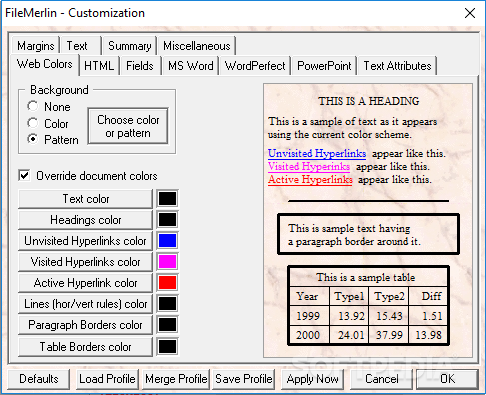Click the Save Profile button
The width and height of the screenshot is (486, 395).
[244, 379]
